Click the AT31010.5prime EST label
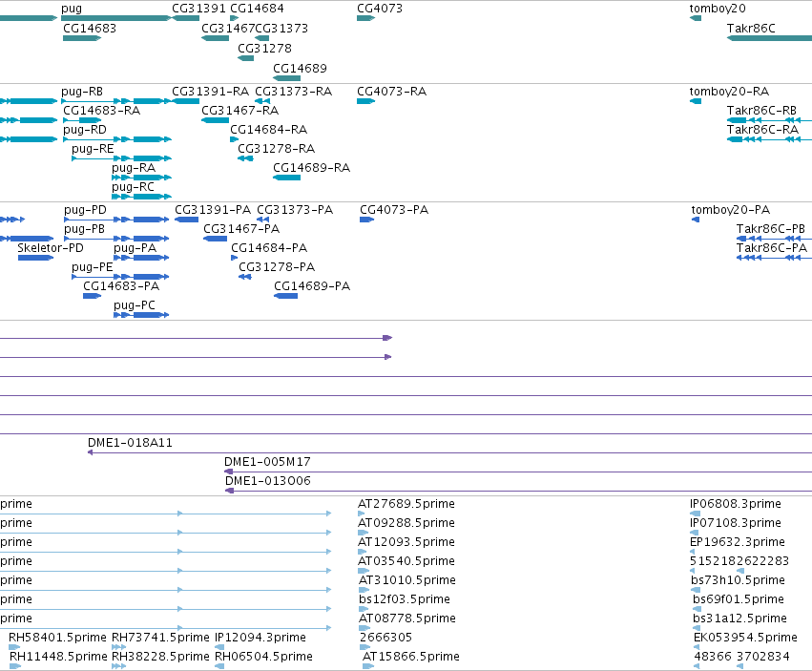The image size is (812, 671). 407,581
